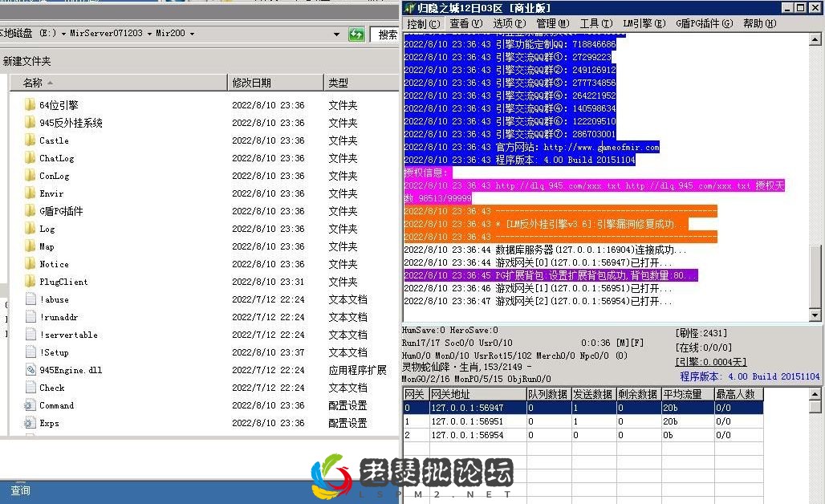Select the Notice folder icon
Image resolution: width=825 pixels, height=504 pixels.
pos(30,264)
